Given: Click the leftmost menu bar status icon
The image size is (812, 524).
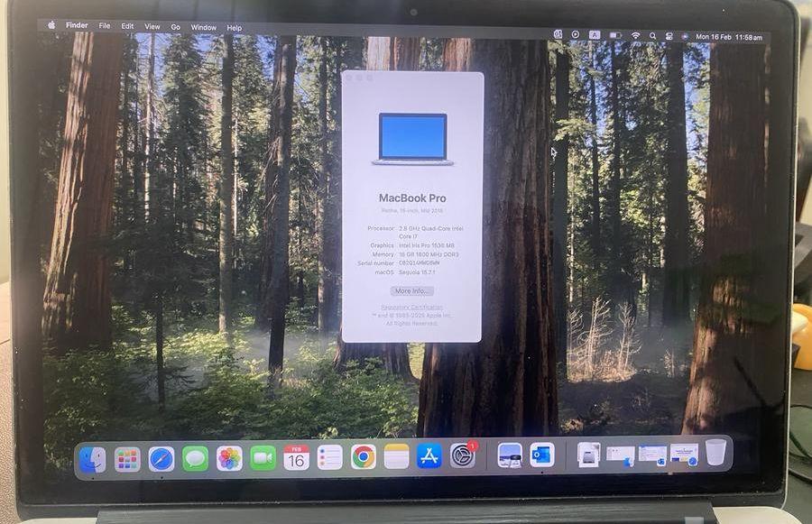Looking at the screenshot, I should tap(558, 33).
